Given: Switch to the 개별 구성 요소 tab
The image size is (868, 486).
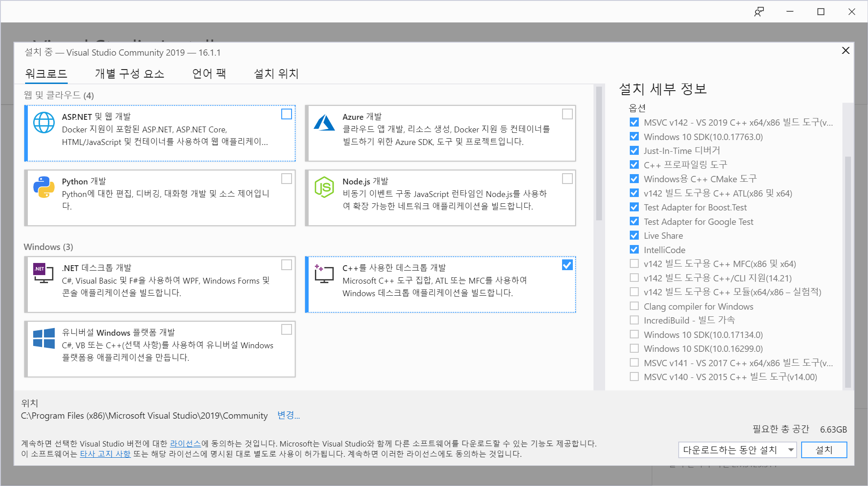Looking at the screenshot, I should pos(130,74).
